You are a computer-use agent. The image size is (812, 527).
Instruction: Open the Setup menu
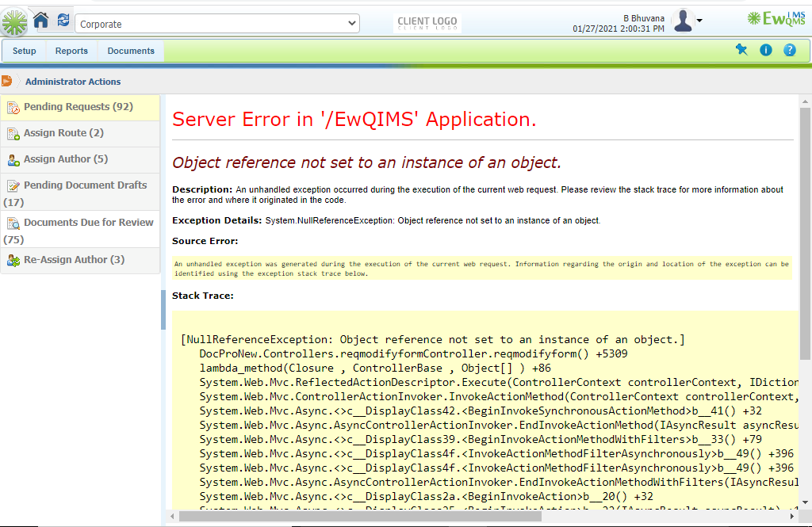pos(25,51)
